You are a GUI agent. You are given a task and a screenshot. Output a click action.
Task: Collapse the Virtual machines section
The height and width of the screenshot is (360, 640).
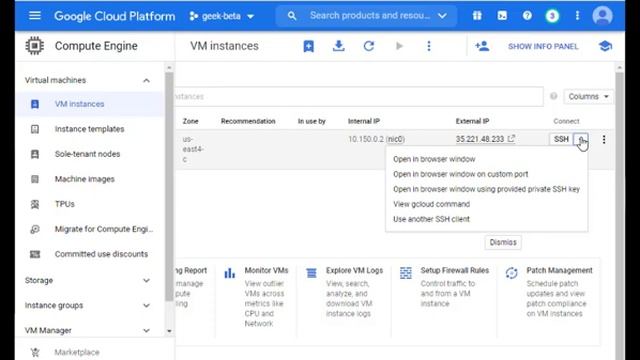(146, 80)
